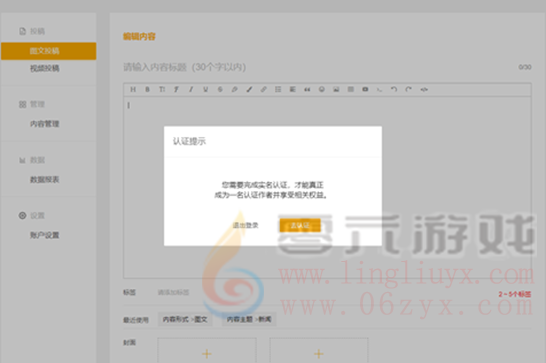Add first cover image plus box

(207, 350)
